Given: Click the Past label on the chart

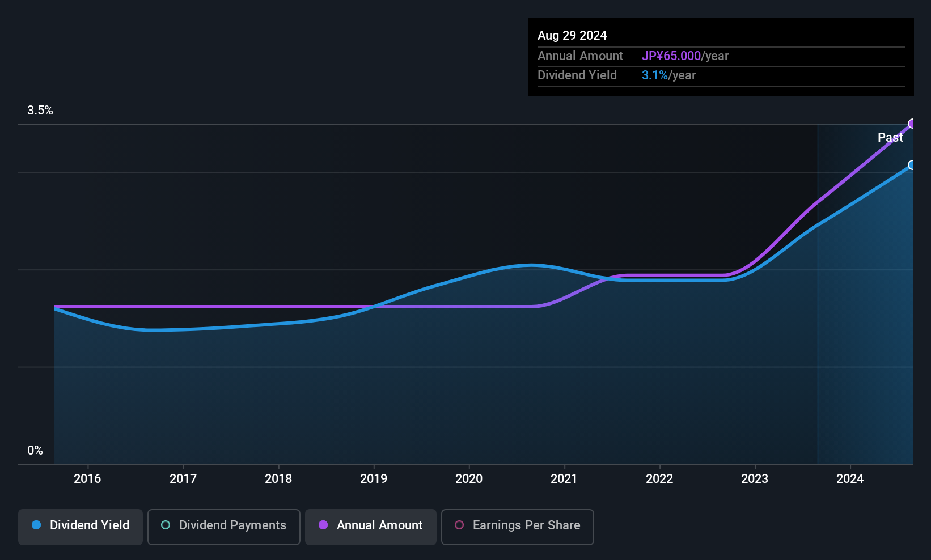Looking at the screenshot, I should point(890,137).
